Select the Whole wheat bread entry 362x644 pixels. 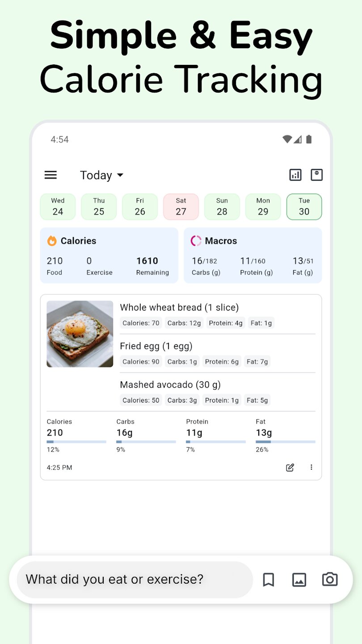click(x=179, y=308)
